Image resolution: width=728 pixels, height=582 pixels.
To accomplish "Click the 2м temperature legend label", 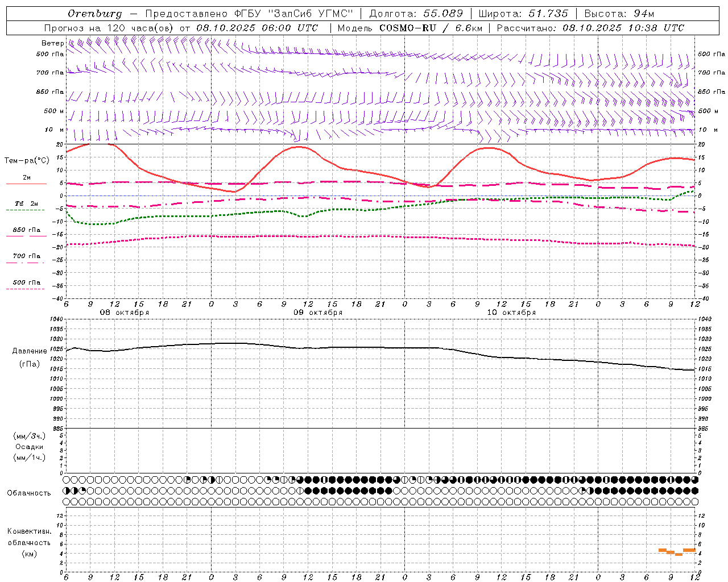I will pyautogui.click(x=27, y=178).
